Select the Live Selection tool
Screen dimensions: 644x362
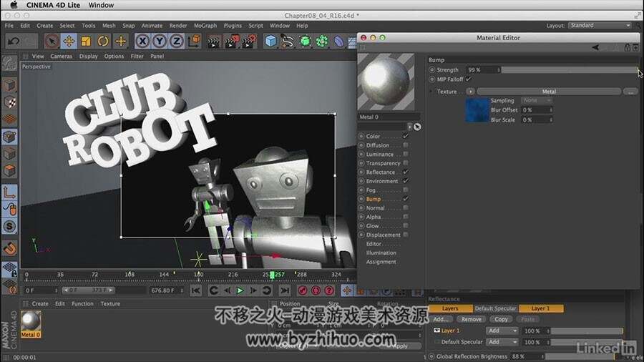[52, 41]
